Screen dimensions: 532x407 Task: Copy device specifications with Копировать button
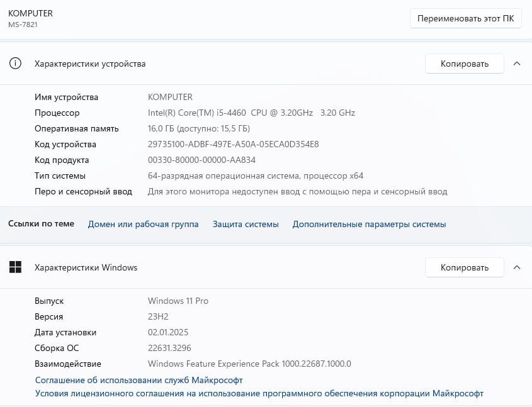pos(465,64)
